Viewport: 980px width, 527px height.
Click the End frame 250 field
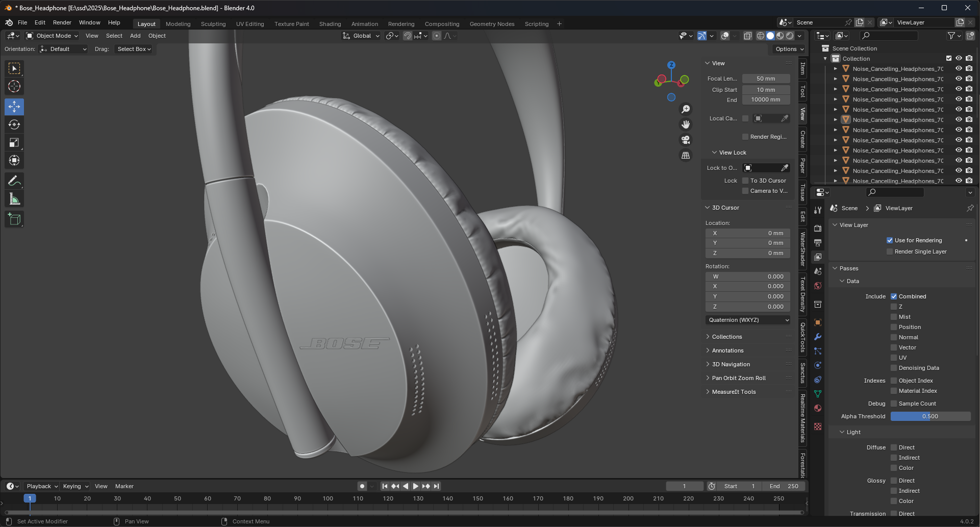click(x=784, y=486)
